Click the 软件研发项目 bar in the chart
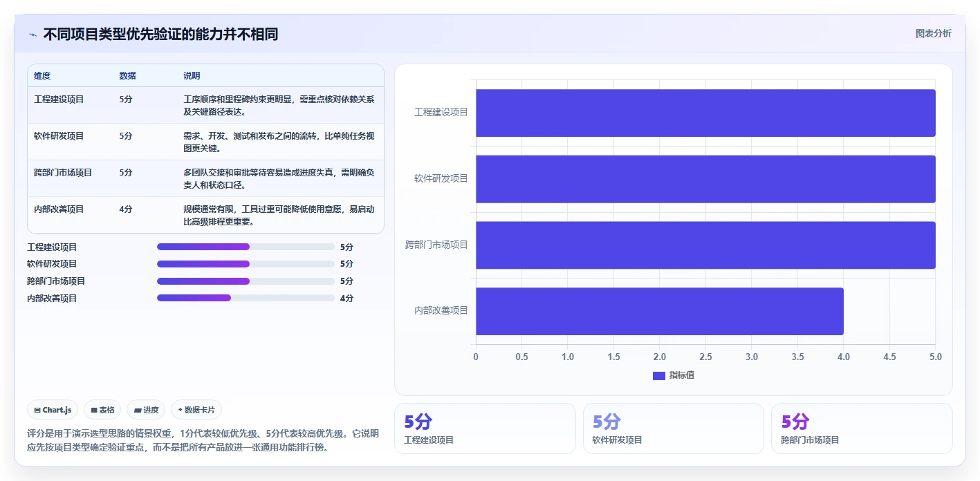980x481 pixels. click(705, 179)
